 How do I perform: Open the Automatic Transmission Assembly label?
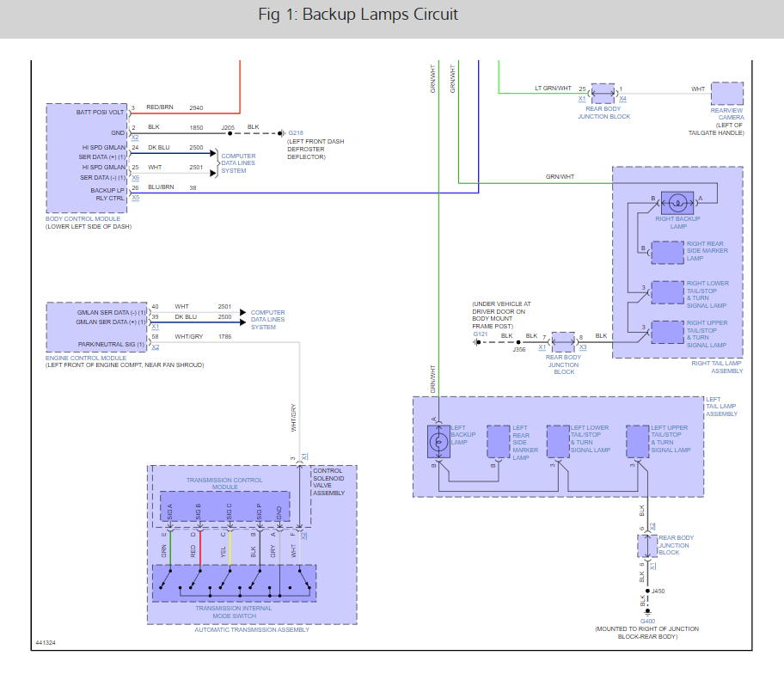(x=252, y=630)
